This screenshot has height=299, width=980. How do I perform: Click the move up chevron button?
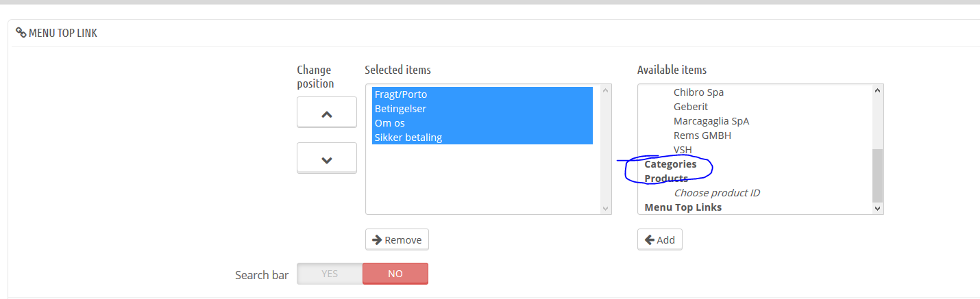click(326, 113)
